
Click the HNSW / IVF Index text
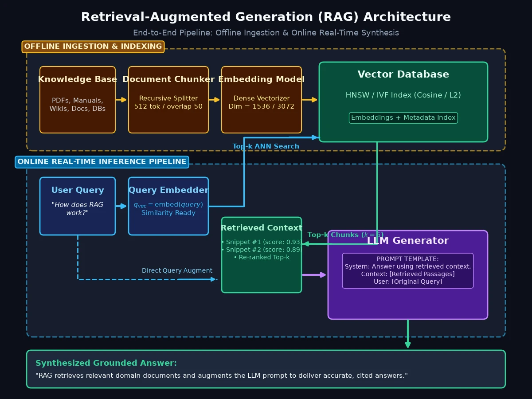(403, 95)
